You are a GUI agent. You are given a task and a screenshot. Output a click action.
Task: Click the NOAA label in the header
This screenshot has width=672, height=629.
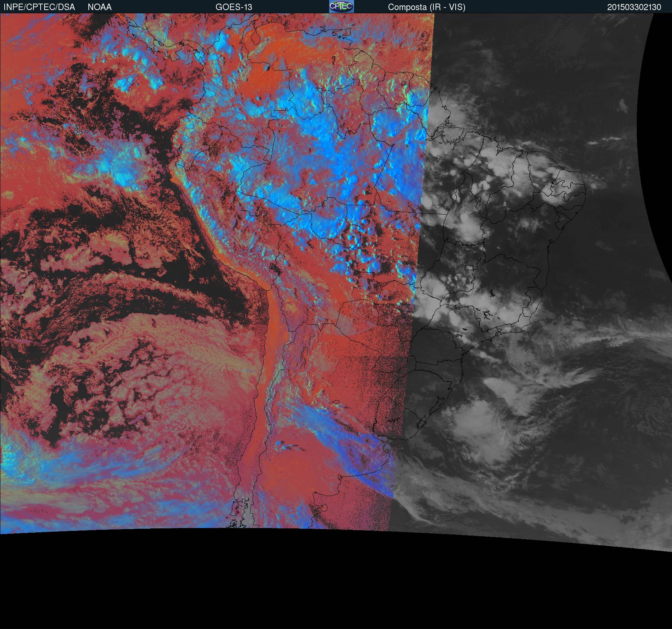[x=100, y=7]
